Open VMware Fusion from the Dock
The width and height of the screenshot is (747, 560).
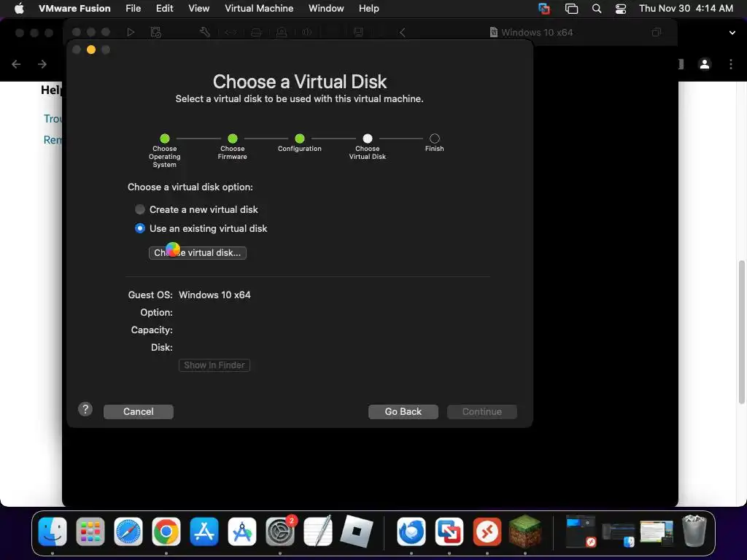449,532
